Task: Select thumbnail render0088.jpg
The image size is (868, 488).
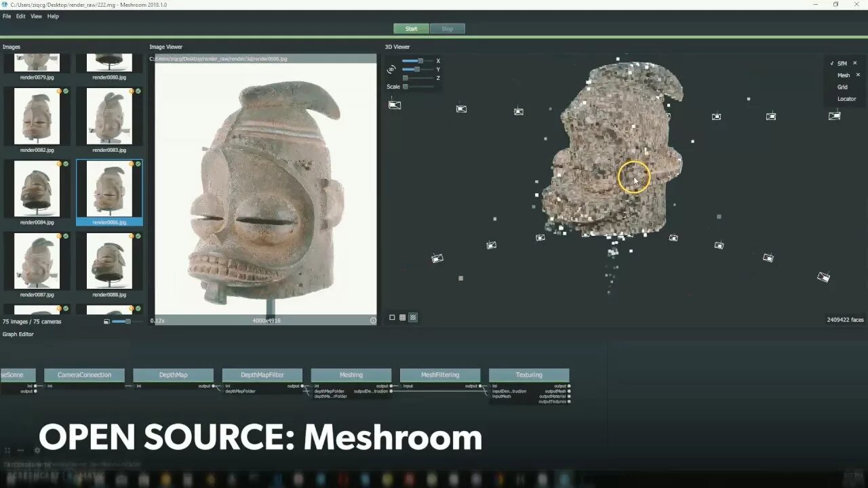Action: [109, 265]
